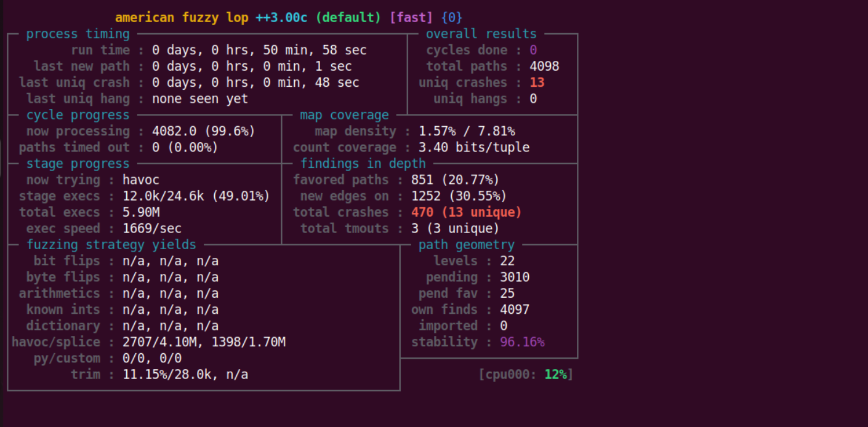Click the red uniq crashes count 13
This screenshot has height=427, width=868.
(537, 82)
